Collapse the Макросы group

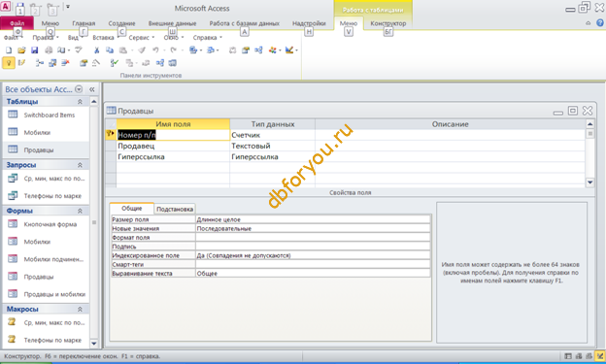coord(80,309)
